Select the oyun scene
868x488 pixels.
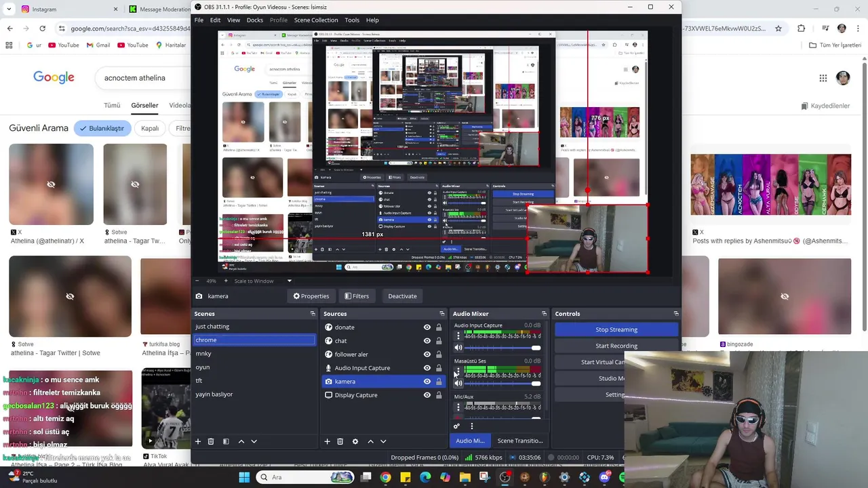pyautogui.click(x=254, y=367)
